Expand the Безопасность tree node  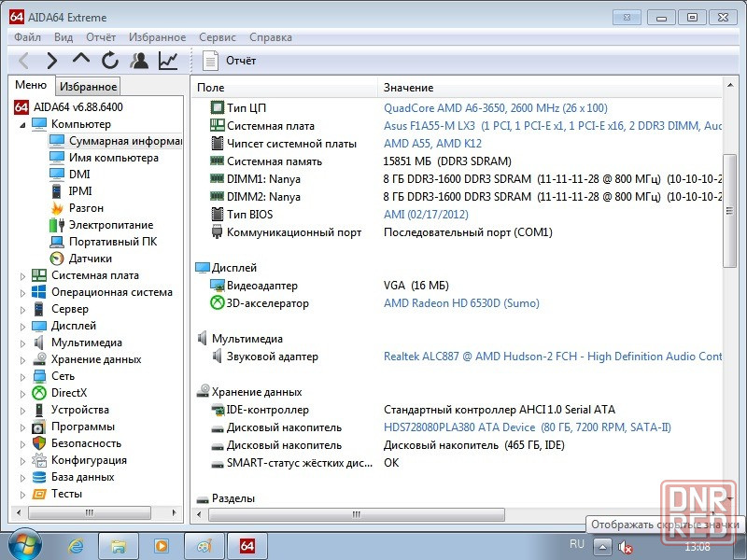pos(22,444)
